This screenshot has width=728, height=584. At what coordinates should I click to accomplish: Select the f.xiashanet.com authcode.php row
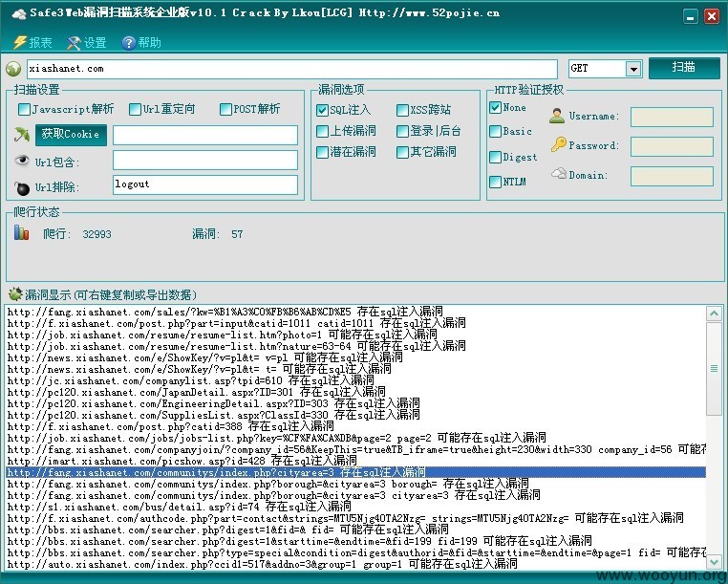point(356,518)
